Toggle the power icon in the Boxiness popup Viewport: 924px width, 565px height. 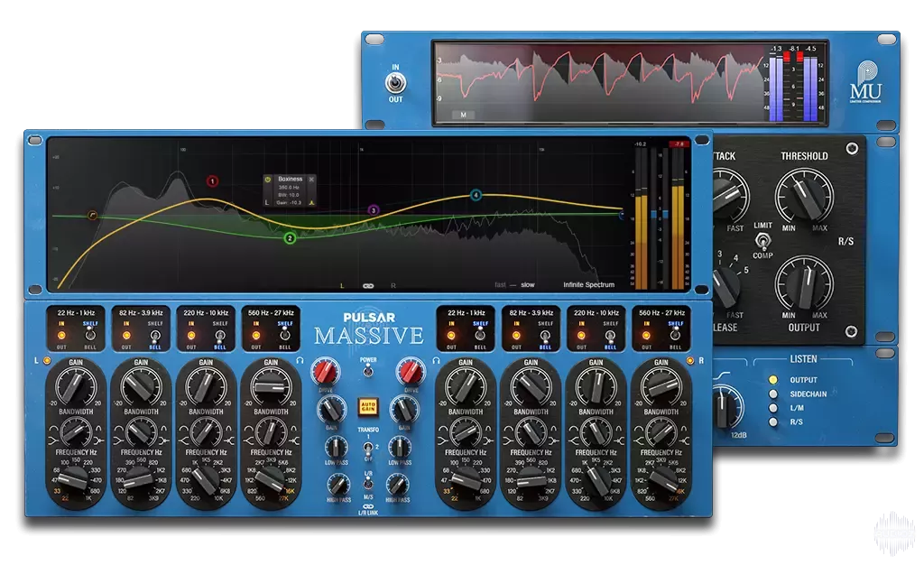point(267,179)
